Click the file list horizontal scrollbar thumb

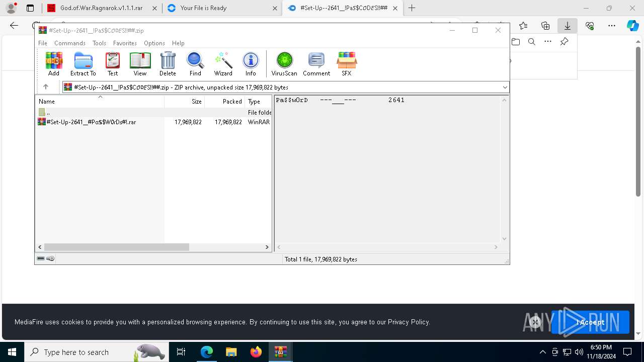(117, 247)
